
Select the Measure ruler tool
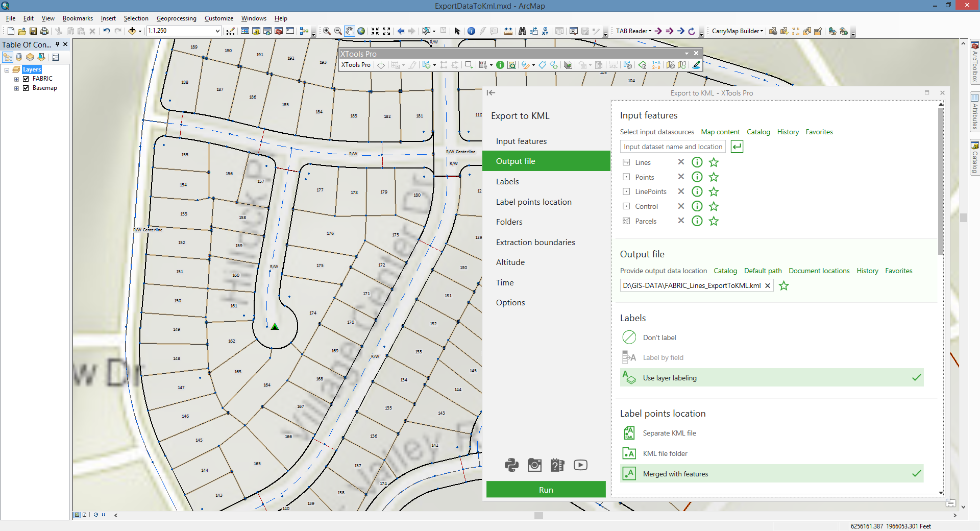508,31
